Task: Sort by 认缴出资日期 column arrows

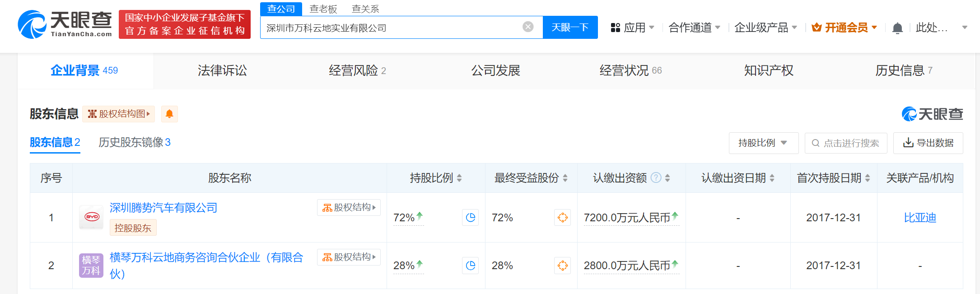Action: pyautogui.click(x=772, y=178)
